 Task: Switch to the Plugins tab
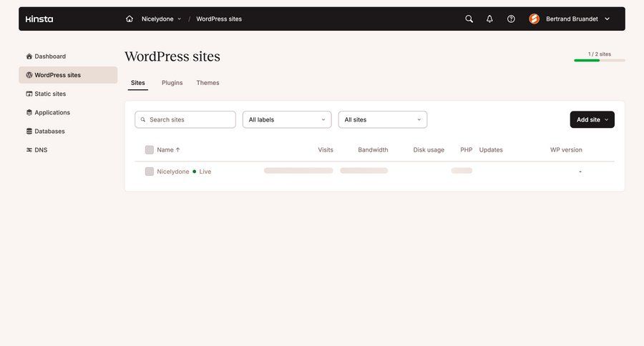[172, 83]
